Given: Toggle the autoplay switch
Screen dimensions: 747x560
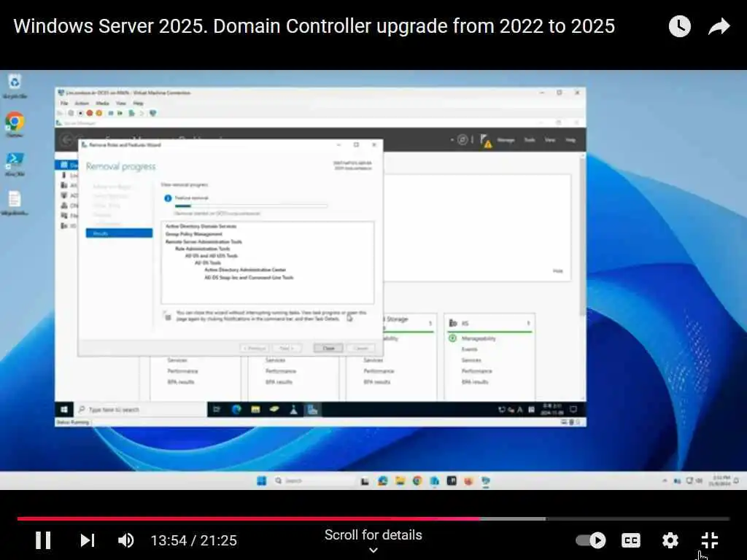Looking at the screenshot, I should pyautogui.click(x=591, y=540).
